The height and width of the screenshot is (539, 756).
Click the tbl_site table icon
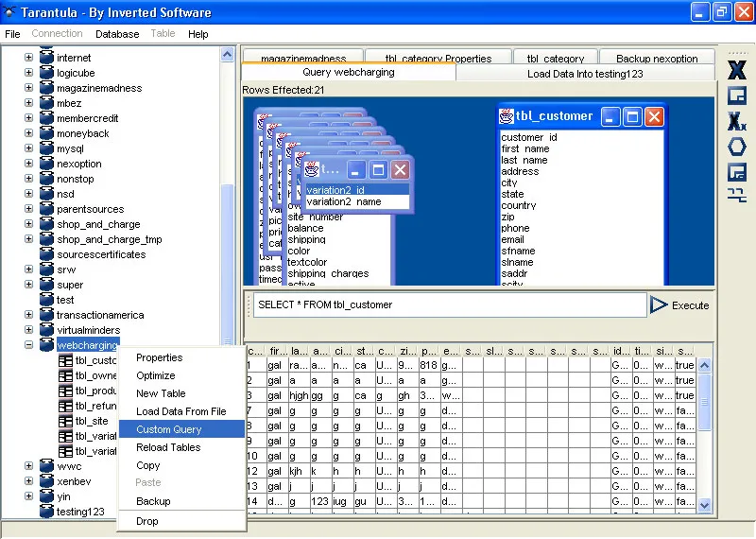[65, 421]
